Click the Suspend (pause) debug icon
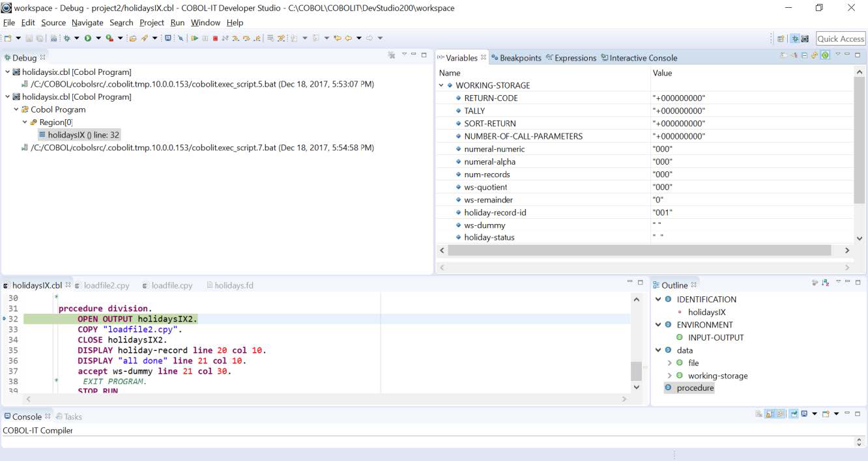 [x=205, y=38]
